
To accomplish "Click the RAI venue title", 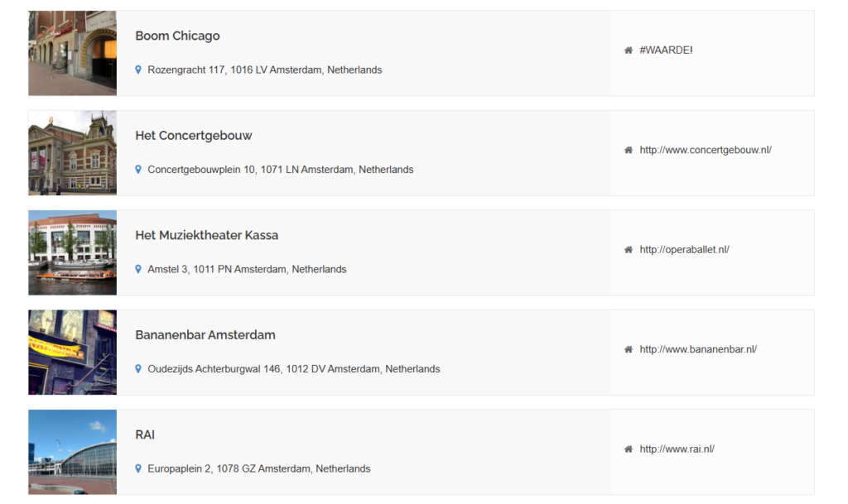I will (146, 434).
